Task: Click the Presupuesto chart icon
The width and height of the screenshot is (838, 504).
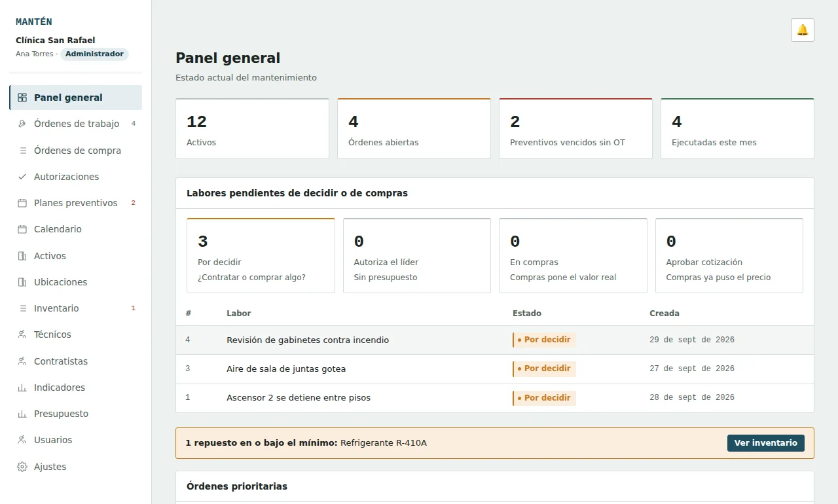Action: pyautogui.click(x=22, y=414)
